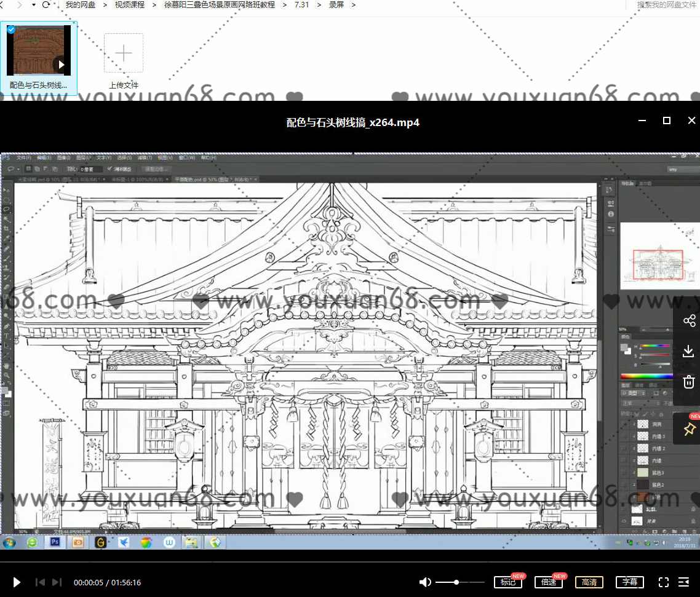Expand the navigation history dropdown arrow
The image size is (700, 597).
point(33,5)
